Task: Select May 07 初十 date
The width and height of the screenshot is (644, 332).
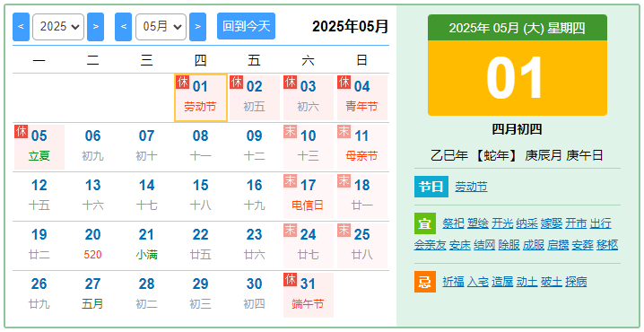Action: click(146, 147)
